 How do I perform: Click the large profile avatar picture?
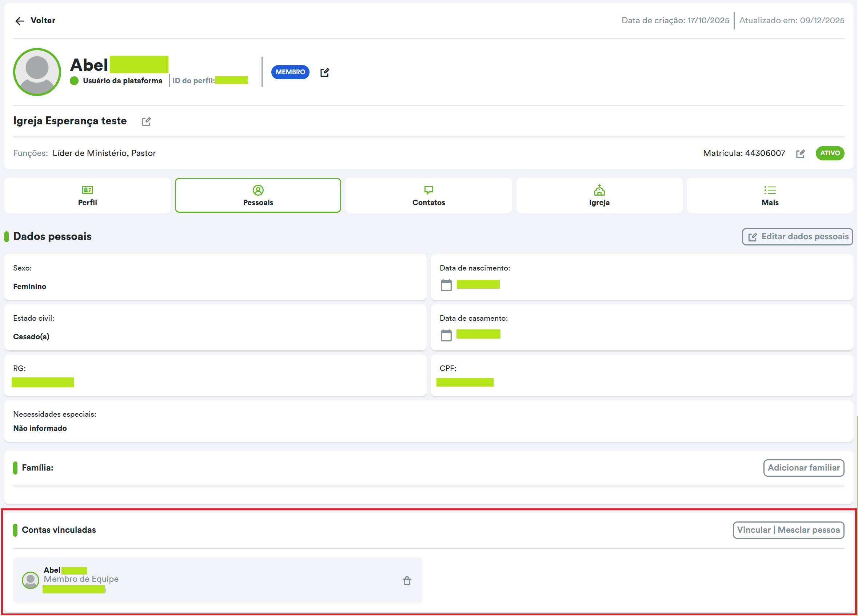pyautogui.click(x=37, y=72)
